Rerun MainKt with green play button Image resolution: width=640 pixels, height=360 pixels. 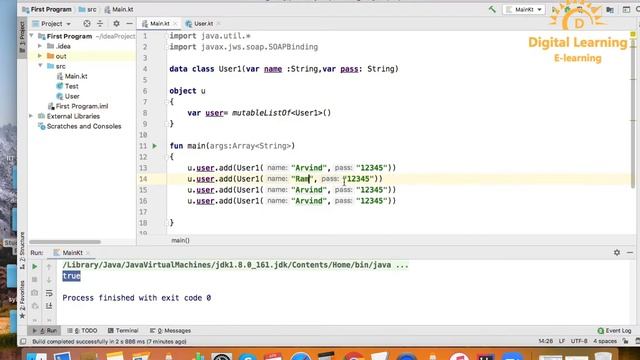35,267
